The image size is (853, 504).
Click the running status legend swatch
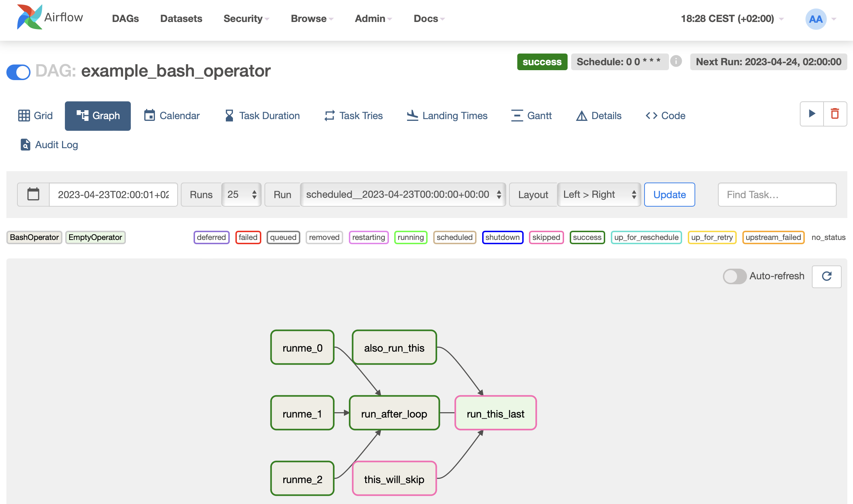[411, 237]
